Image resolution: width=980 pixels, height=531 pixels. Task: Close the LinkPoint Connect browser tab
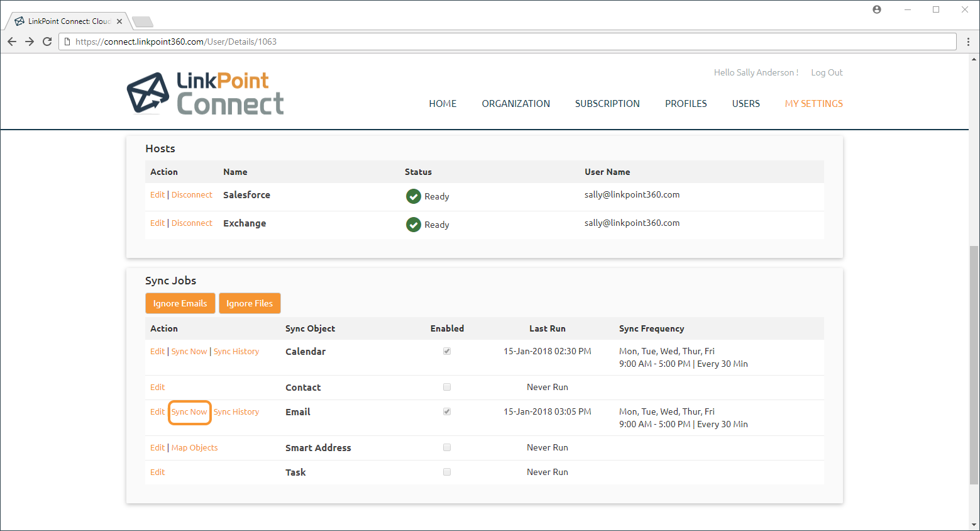pos(119,21)
